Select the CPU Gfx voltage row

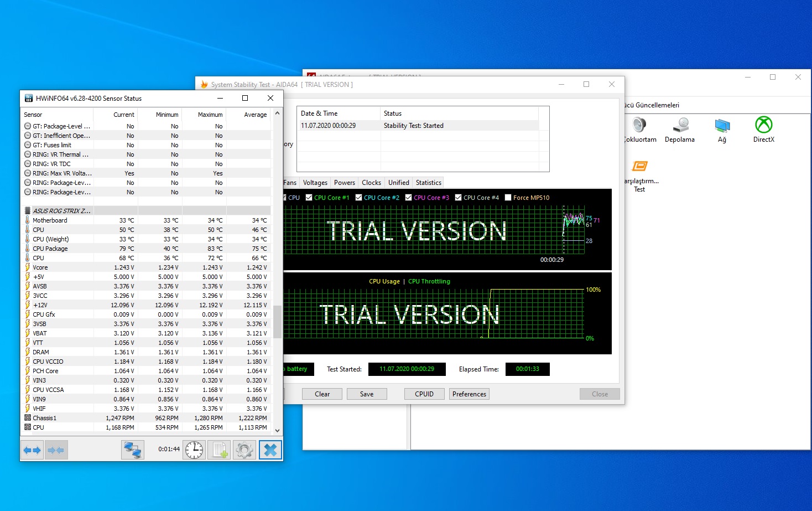(146, 314)
